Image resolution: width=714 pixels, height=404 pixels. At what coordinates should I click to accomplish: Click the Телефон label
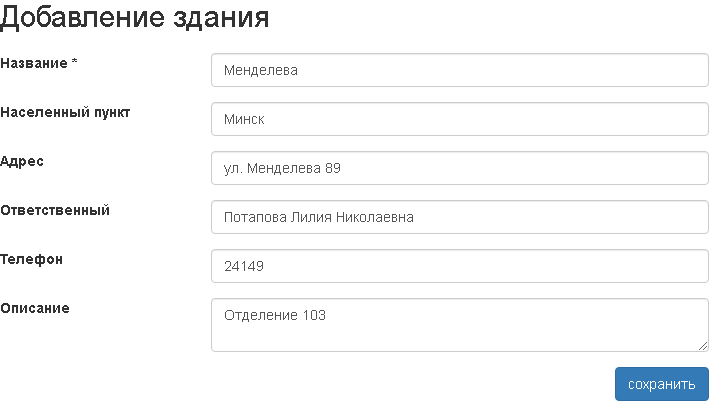pos(31,259)
